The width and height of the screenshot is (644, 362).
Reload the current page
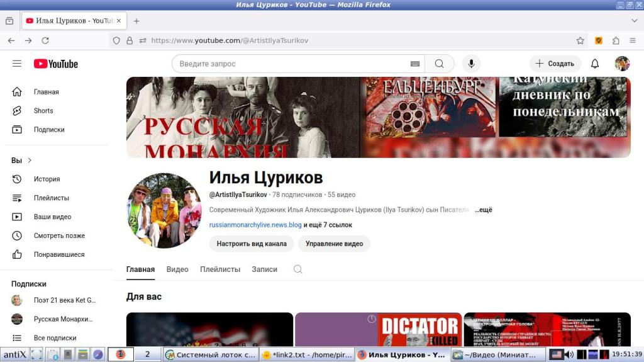click(45, 40)
